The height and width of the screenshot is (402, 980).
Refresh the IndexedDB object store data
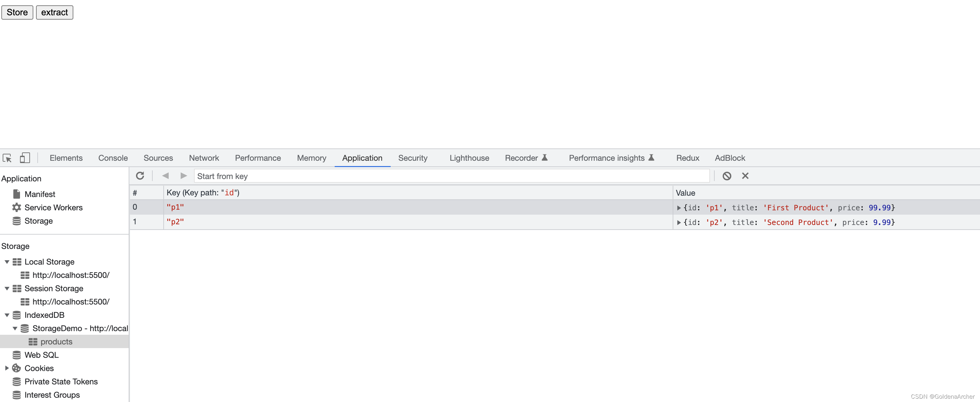point(140,176)
